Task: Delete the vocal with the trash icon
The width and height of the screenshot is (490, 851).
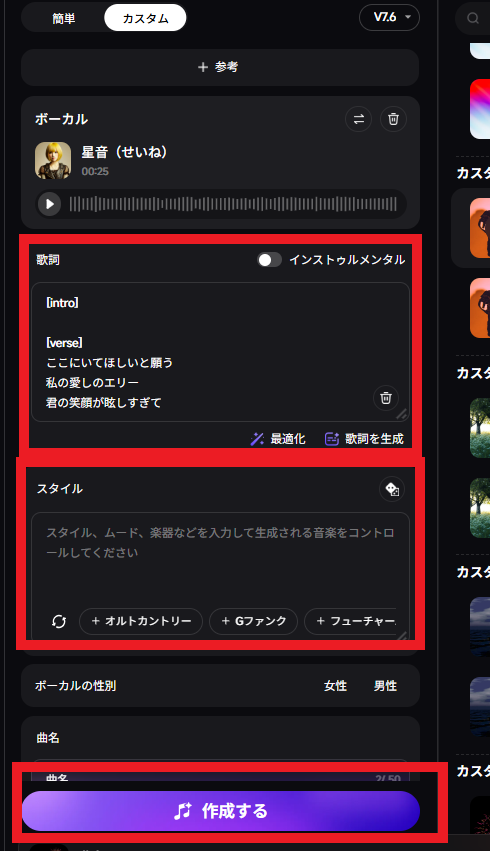Action: tap(393, 119)
